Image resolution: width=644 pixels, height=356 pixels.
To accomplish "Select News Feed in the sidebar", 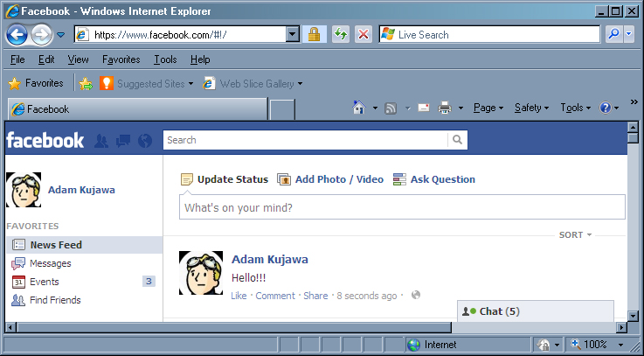I will point(84,245).
